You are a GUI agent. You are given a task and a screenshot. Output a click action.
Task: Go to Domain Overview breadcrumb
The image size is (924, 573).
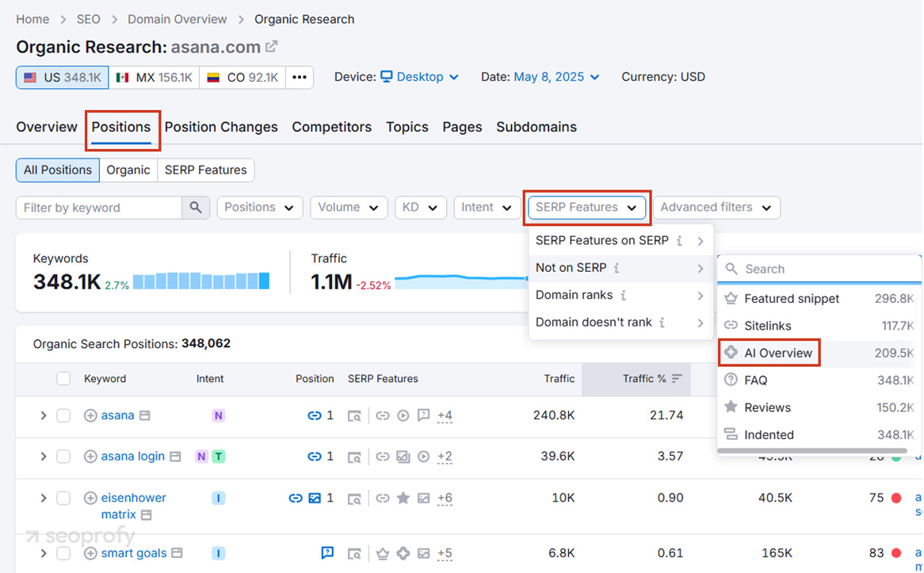point(178,19)
